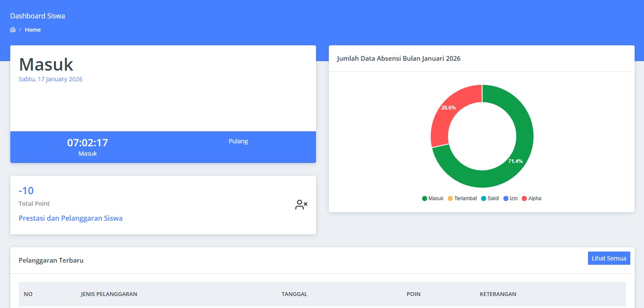Toggle Masuk legend item in chart
The height and width of the screenshot is (308, 644).
[433, 198]
